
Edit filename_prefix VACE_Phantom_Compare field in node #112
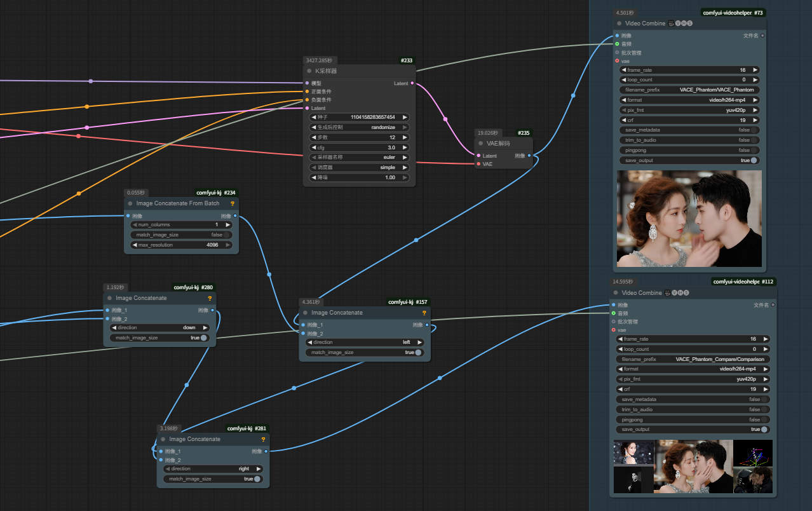pyautogui.click(x=693, y=359)
